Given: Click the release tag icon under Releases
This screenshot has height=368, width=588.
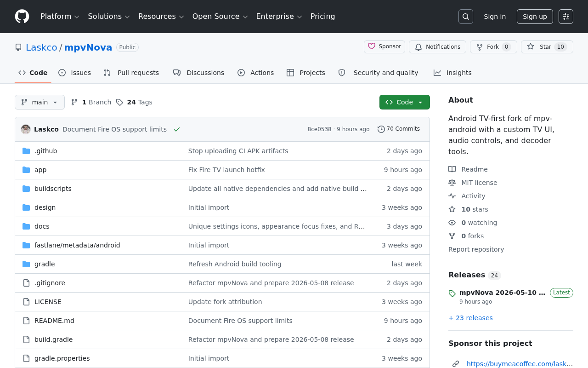Looking at the screenshot, I should 452,293.
